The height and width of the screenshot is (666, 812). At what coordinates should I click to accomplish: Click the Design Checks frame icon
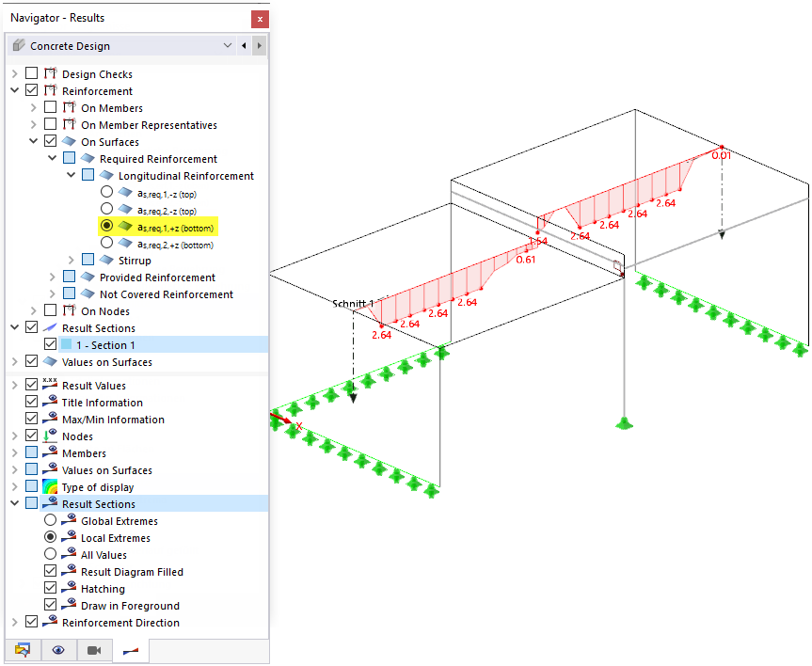pos(50,73)
